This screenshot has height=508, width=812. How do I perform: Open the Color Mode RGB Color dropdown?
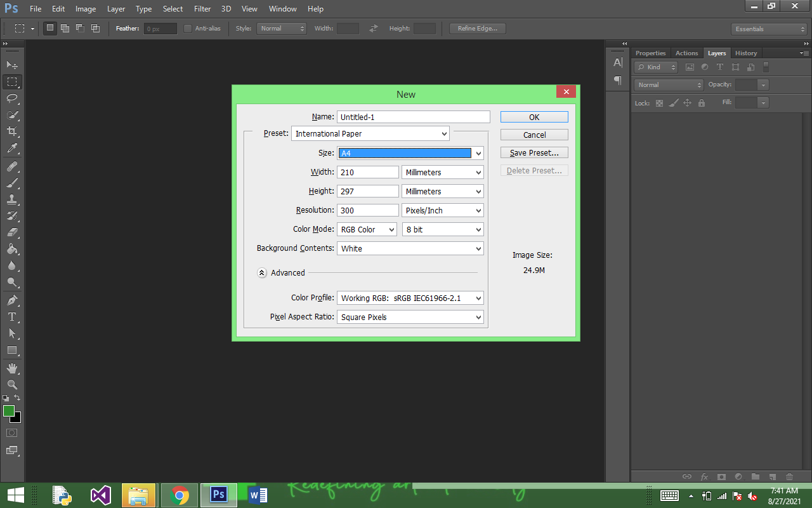point(367,229)
